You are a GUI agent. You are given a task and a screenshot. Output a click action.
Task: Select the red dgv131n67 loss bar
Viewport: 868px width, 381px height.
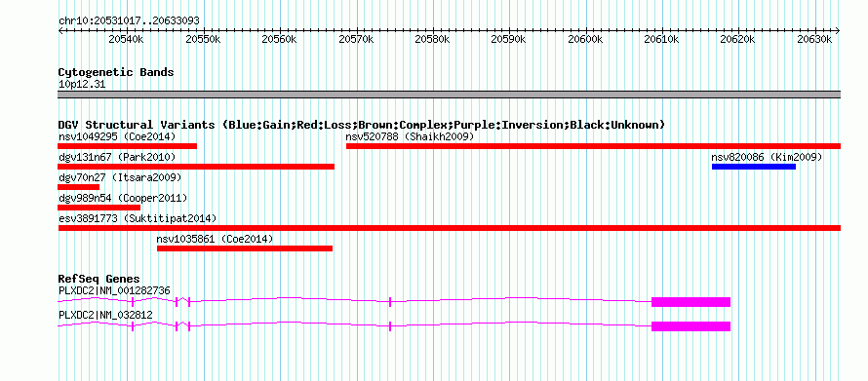tap(196, 167)
